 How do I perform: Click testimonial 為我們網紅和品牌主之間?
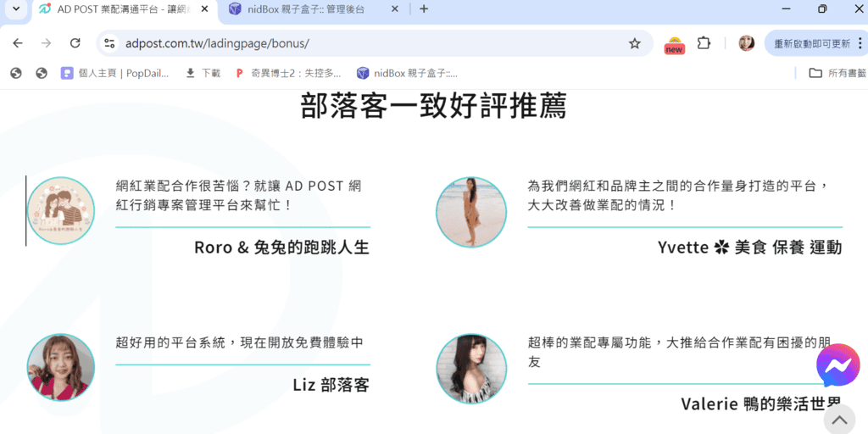pyautogui.click(x=678, y=196)
